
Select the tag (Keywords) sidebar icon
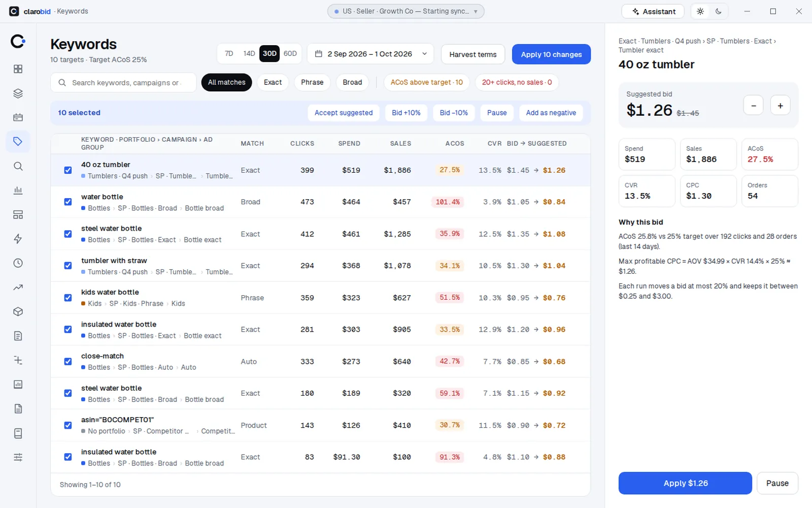pos(18,142)
